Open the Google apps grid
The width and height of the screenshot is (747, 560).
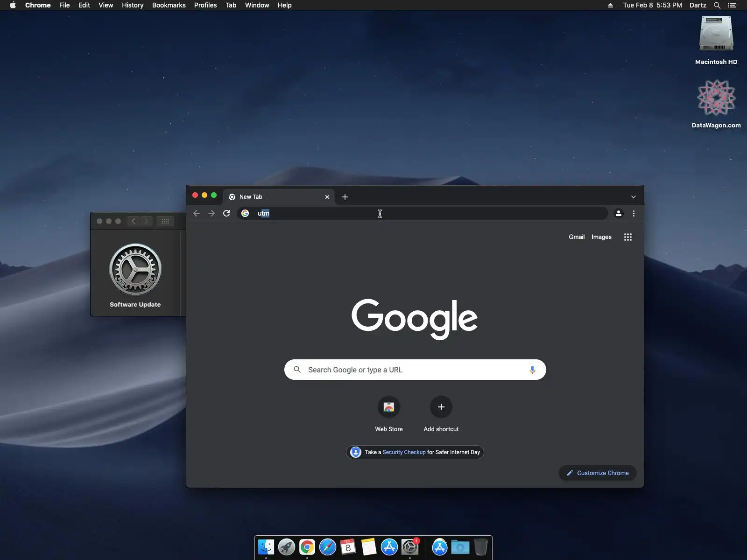pos(628,237)
